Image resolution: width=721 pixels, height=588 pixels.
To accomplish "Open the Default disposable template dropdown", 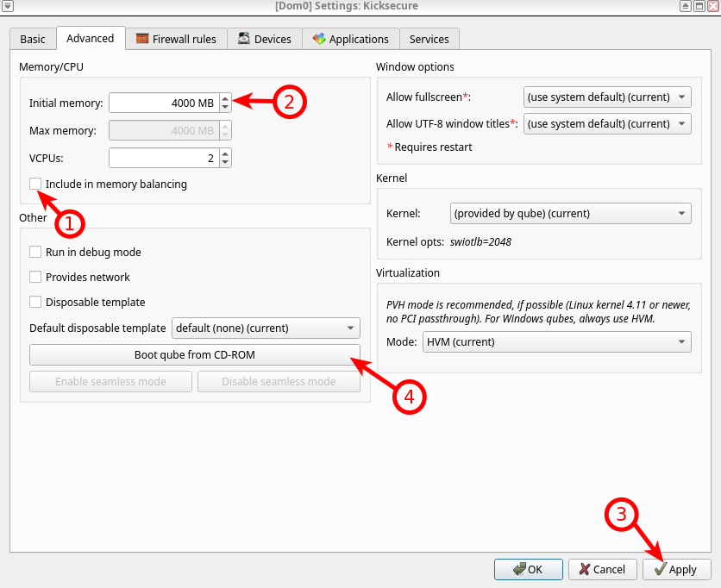I will pos(266,328).
